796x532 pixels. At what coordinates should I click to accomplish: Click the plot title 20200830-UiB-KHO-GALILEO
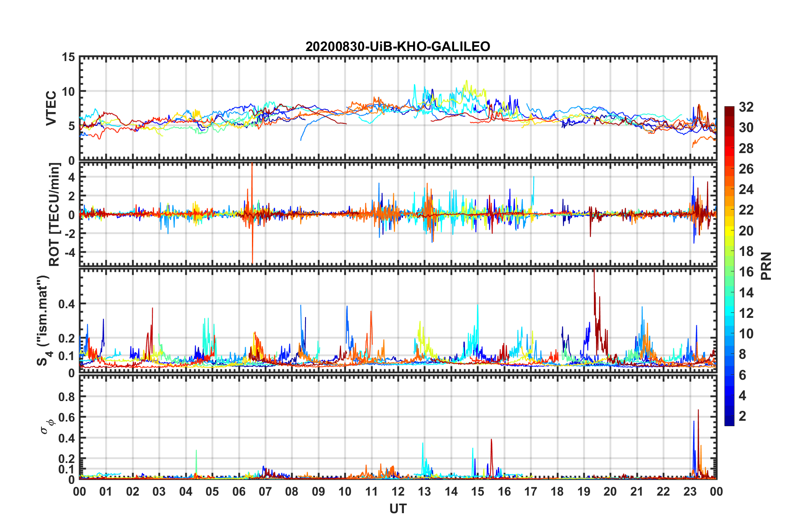(x=398, y=46)
